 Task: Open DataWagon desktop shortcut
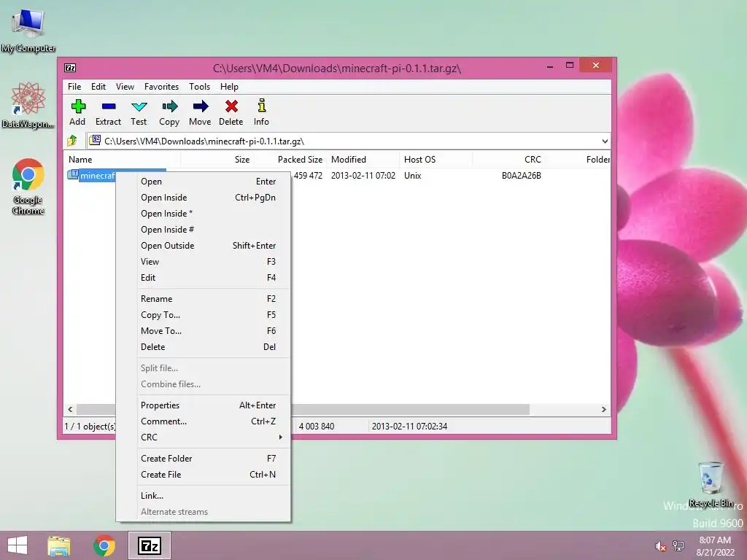pyautogui.click(x=28, y=106)
